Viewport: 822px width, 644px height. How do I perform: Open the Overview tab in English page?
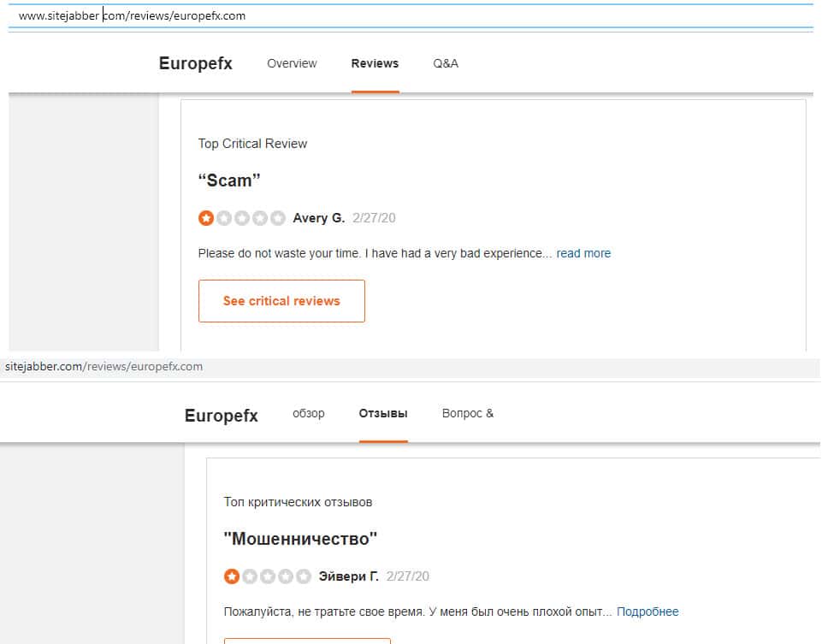292,63
